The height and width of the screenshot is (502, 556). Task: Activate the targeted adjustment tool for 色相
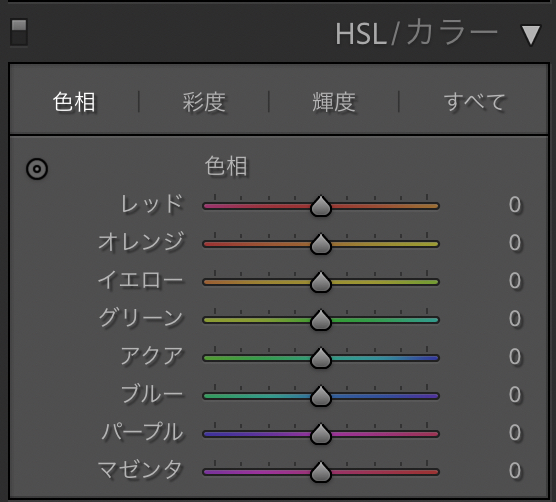(x=37, y=169)
